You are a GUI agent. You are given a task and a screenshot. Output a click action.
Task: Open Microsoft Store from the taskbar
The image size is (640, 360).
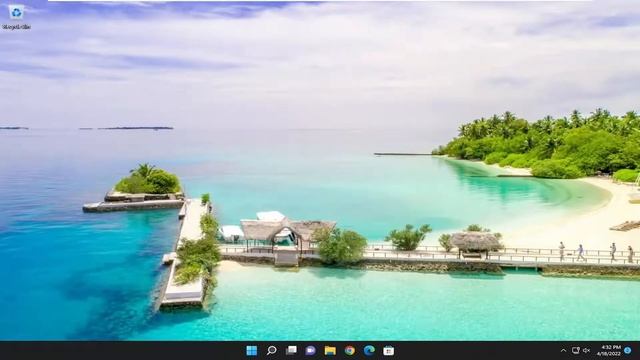(x=389, y=351)
